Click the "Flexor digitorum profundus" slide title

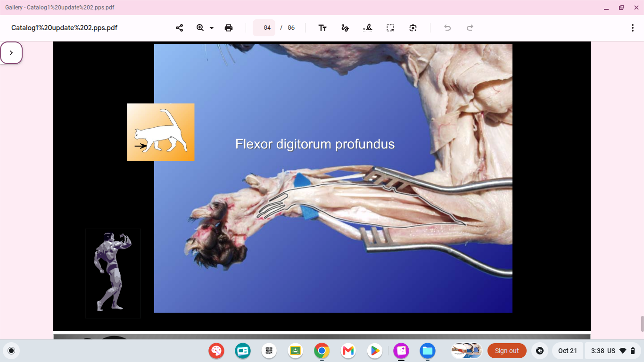[315, 144]
